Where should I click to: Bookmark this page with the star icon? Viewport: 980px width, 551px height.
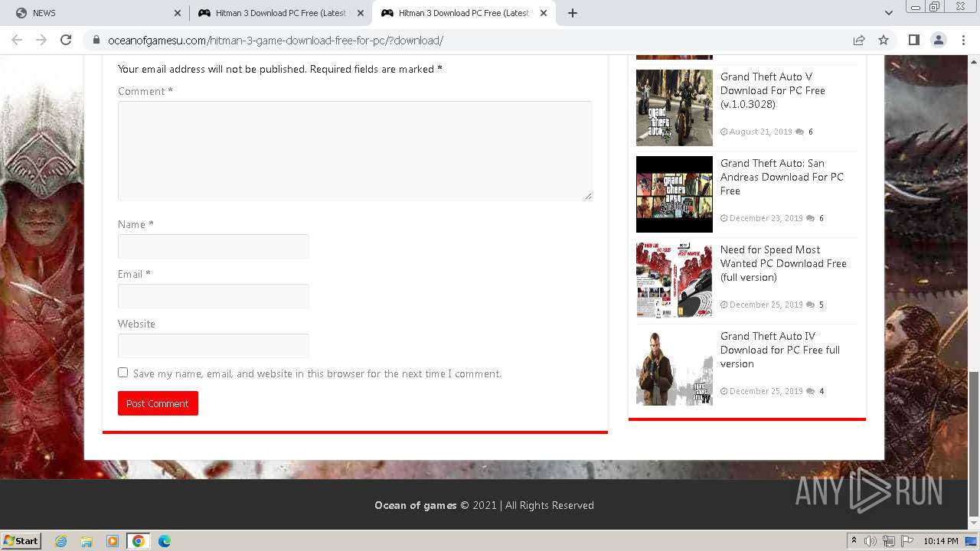884,41
